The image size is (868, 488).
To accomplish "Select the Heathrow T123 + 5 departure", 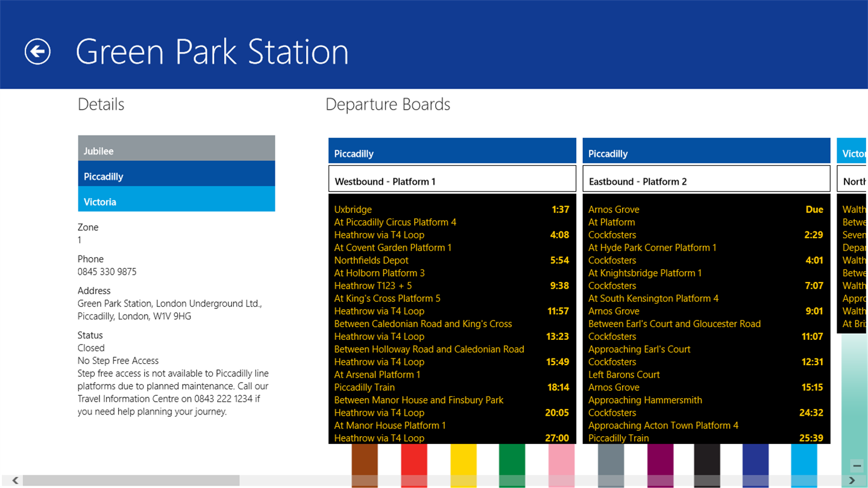I will [452, 286].
